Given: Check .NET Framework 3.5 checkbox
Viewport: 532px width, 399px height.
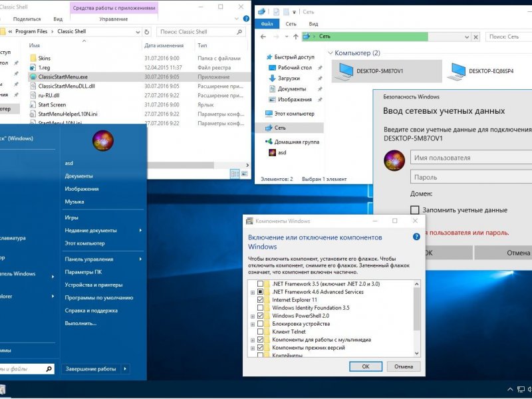Looking at the screenshot, I should pos(260,284).
